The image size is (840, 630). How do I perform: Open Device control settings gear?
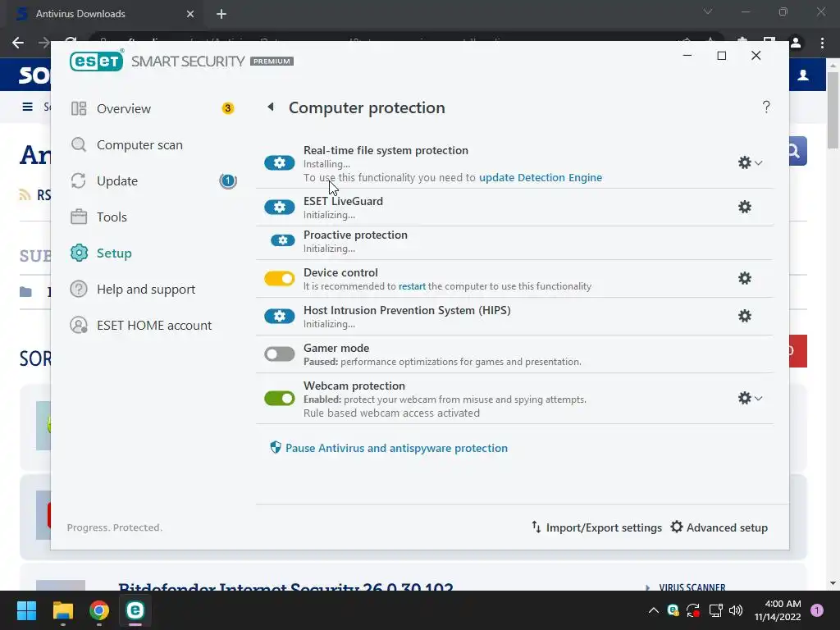point(745,278)
